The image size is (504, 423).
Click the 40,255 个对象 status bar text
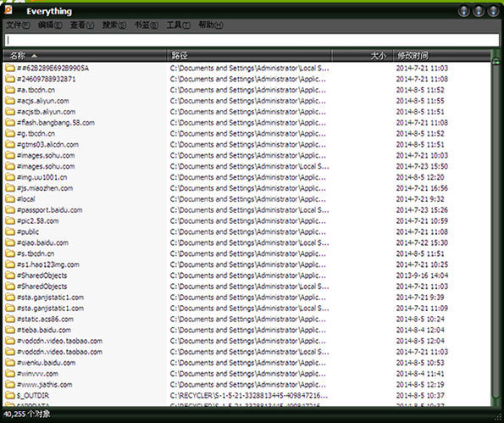[27, 414]
